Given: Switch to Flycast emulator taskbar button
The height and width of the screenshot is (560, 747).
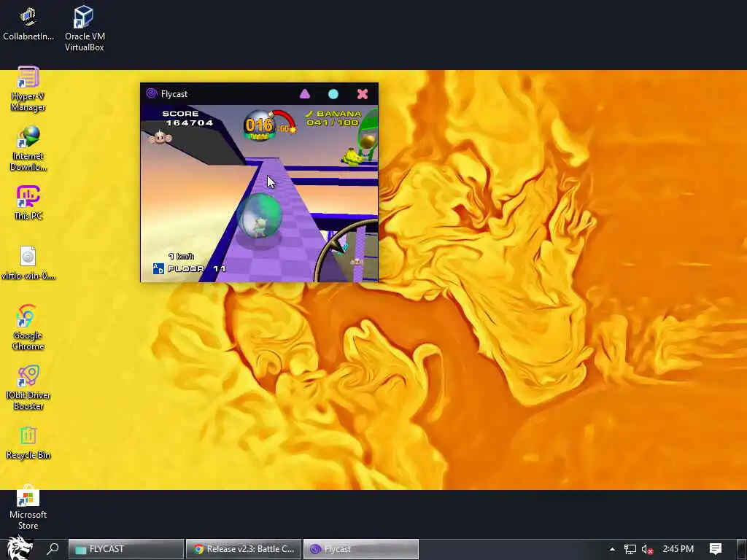Looking at the screenshot, I should pyautogui.click(x=360, y=549).
